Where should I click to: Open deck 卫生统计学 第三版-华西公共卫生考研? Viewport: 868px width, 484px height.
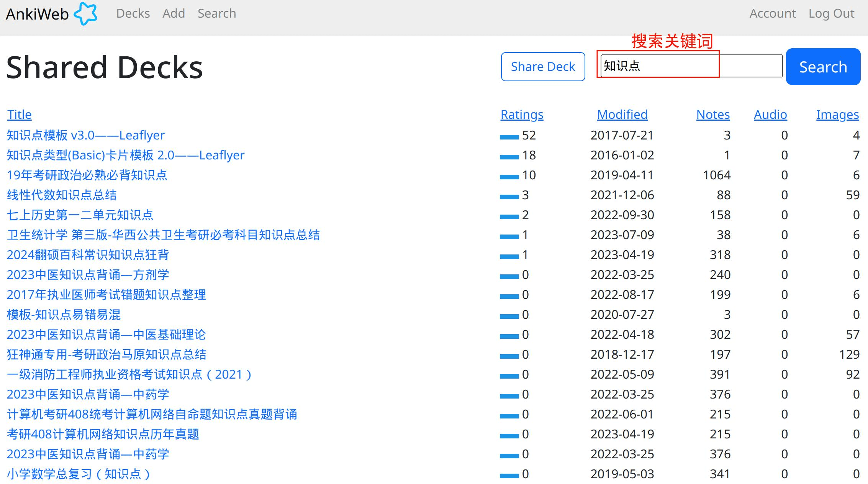[x=164, y=235]
